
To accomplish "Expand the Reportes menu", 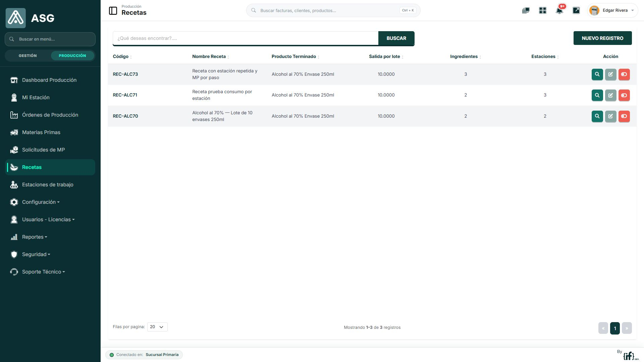I will point(50,237).
